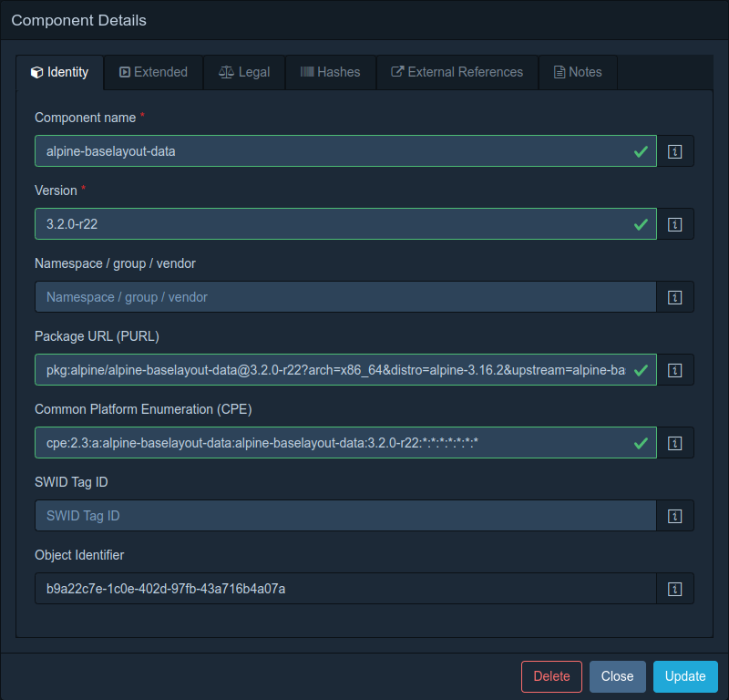The height and width of the screenshot is (700, 729).
Task: Click the info icon for Namespace/group/vendor
Action: (675, 296)
